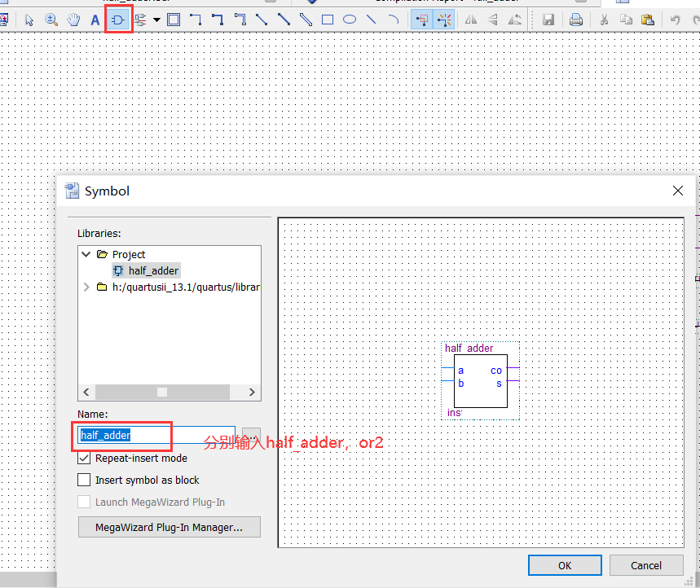The height and width of the screenshot is (588, 700).
Task: Select the orthogonal conduit tool
Action: pos(240,20)
